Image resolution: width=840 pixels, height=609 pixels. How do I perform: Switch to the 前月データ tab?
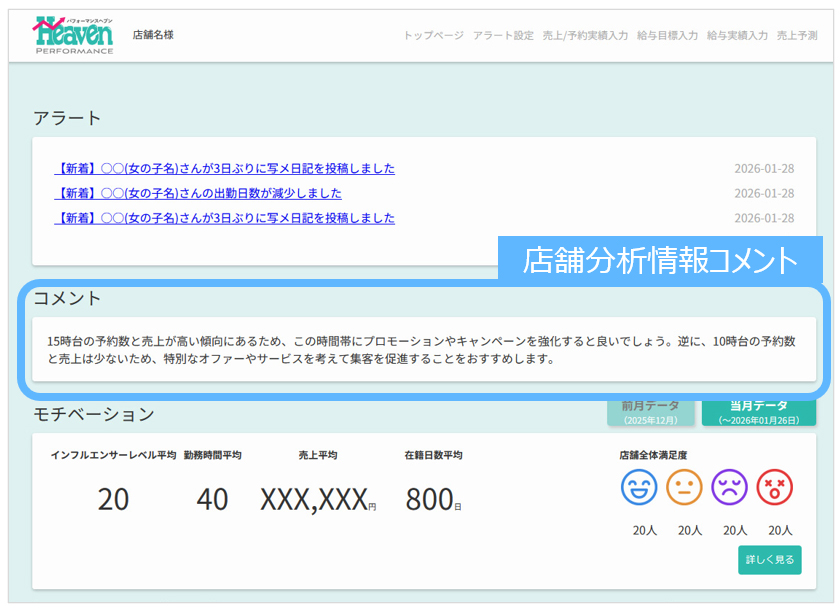650,411
